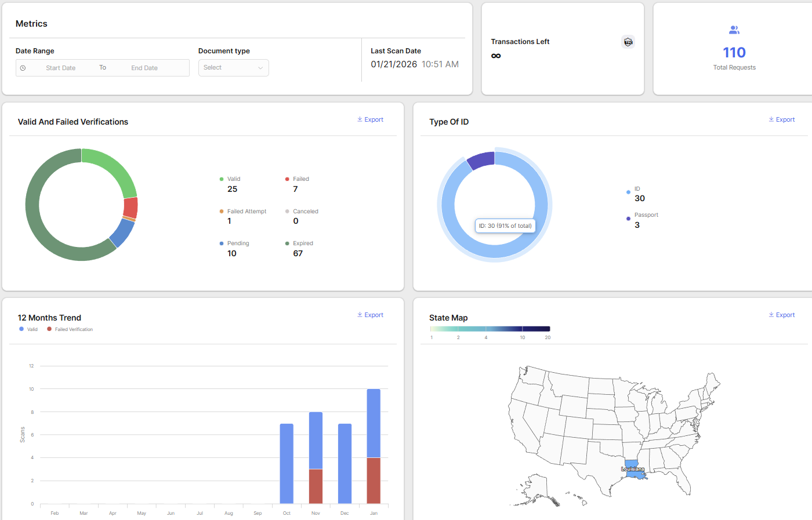Export the Type Of ID chart

[781, 120]
